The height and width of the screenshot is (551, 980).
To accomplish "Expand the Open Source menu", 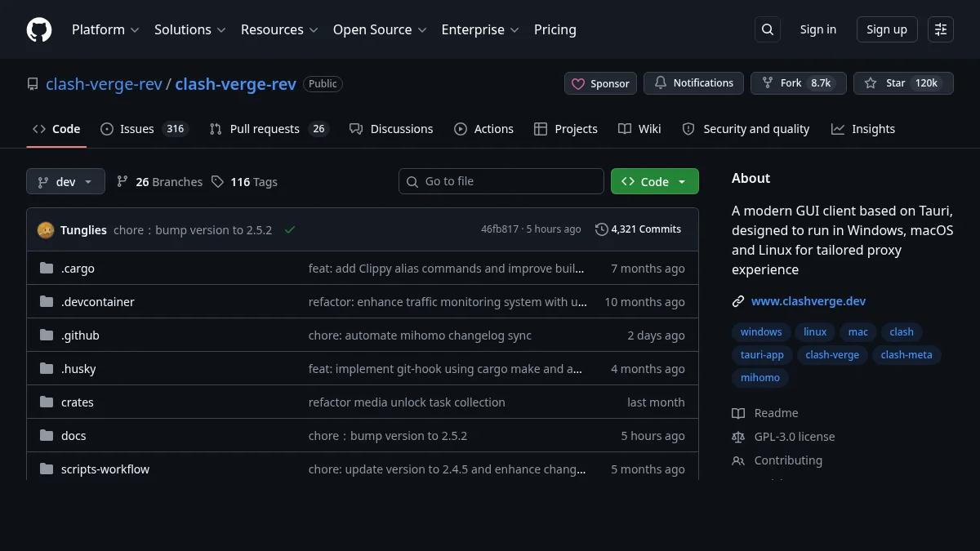I will (380, 29).
